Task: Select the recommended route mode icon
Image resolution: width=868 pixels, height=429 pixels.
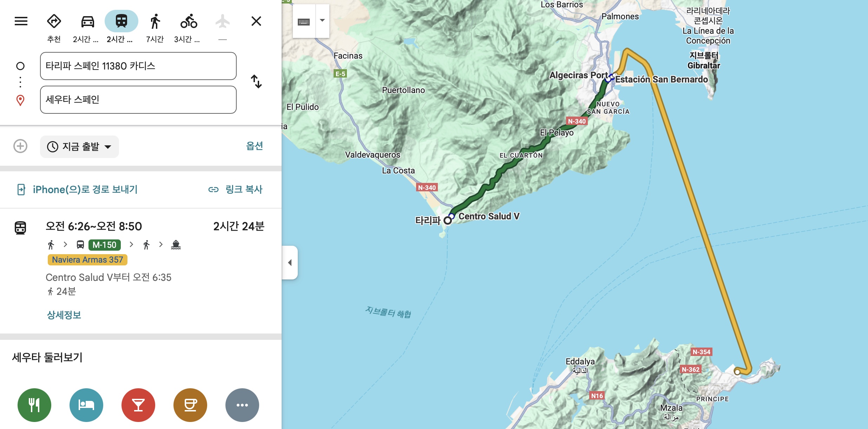Action: (x=54, y=22)
